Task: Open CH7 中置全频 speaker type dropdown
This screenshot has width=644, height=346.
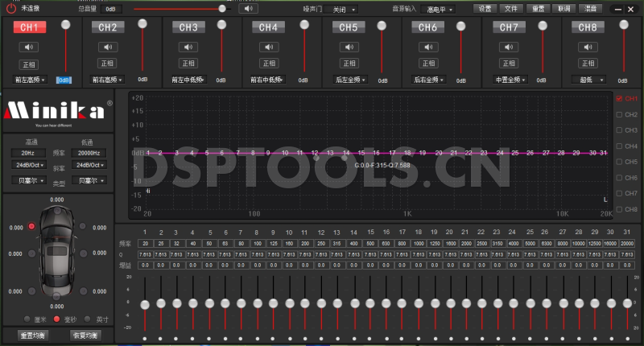Action: point(510,80)
